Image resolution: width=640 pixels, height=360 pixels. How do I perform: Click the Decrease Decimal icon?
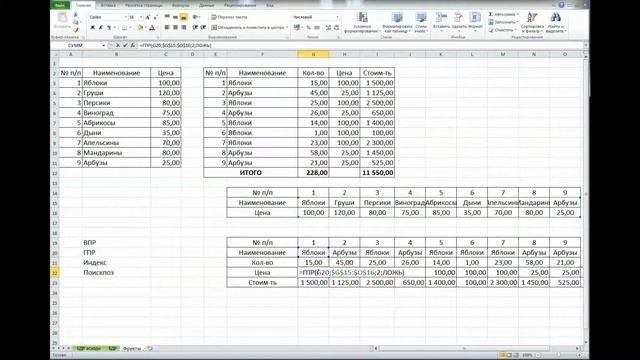point(336,27)
